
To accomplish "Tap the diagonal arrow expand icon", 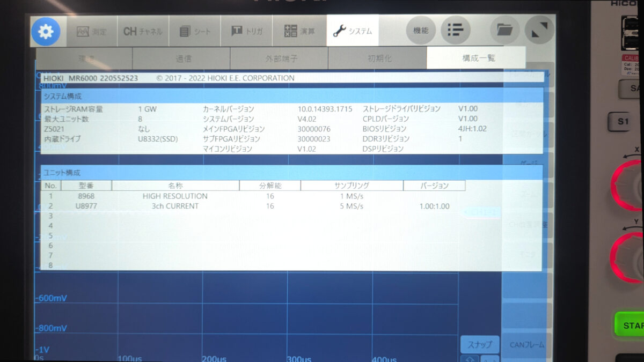I will coord(539,31).
